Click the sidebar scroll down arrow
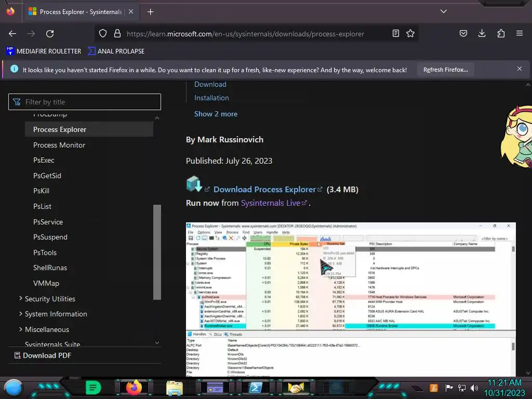 pos(157,343)
